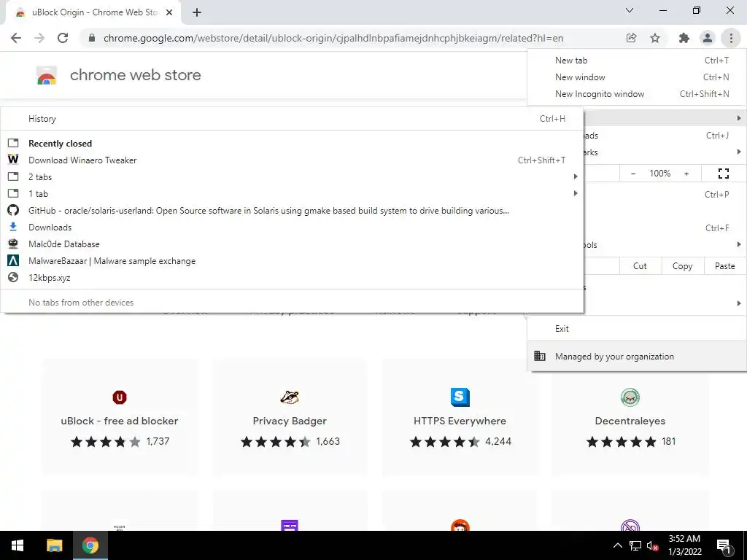747x560 pixels.
Task: Enter fullscreen mode icon in menu
Action: click(723, 174)
